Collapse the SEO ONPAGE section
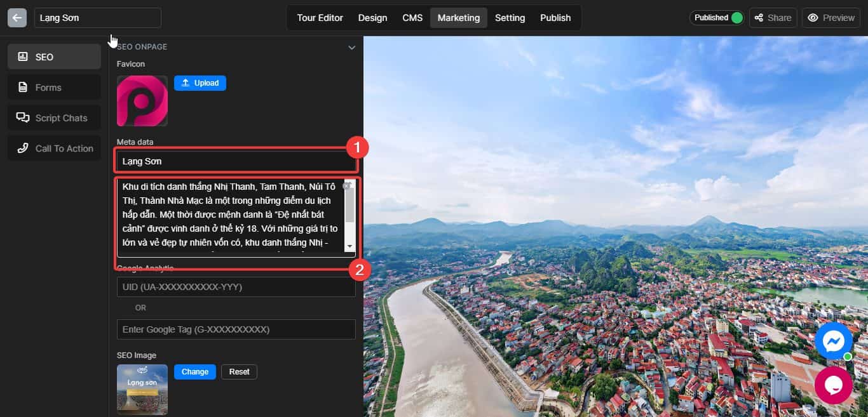 click(352, 47)
